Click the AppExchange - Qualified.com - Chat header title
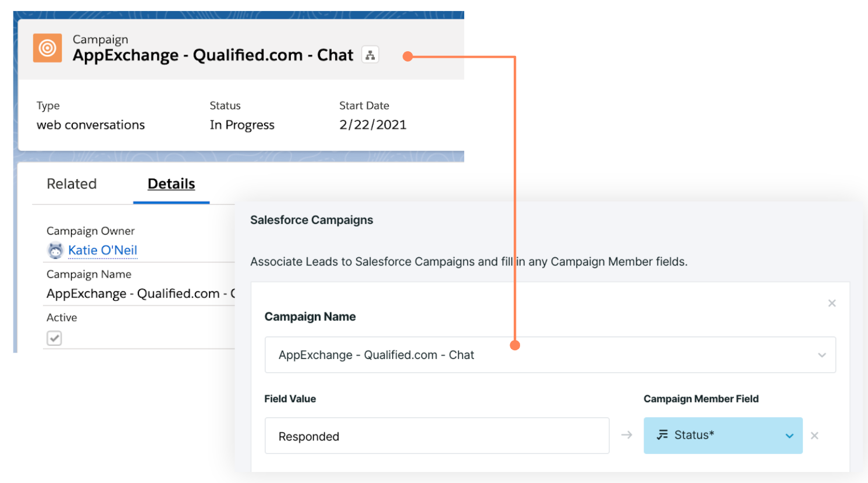868x483 pixels. (x=213, y=55)
